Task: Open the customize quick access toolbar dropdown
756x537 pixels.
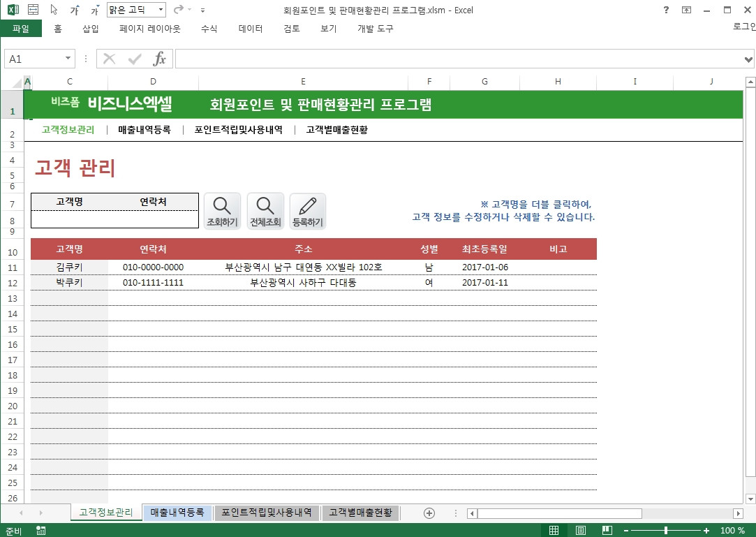Action: tap(202, 10)
